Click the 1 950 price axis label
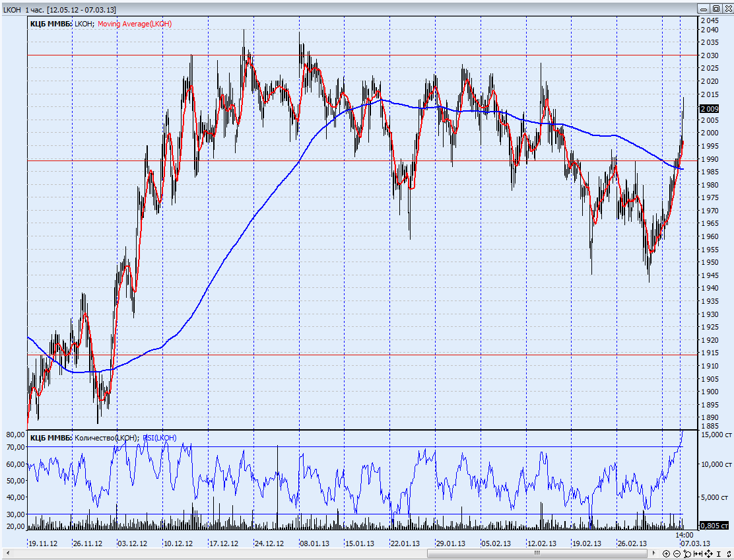 pyautogui.click(x=710, y=263)
